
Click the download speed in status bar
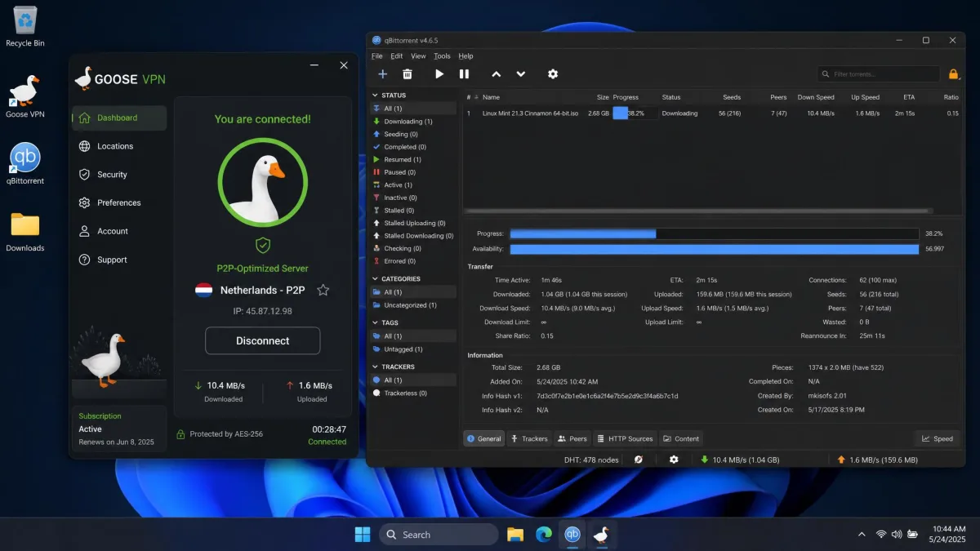(x=740, y=460)
